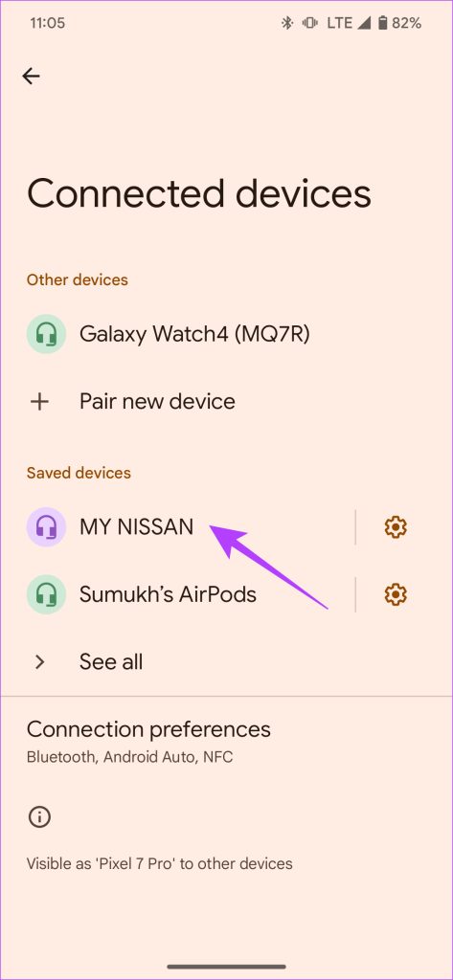Tap 'Visible as Pixel 7 Pro' text
Screen dimensions: 453x980
click(160, 864)
